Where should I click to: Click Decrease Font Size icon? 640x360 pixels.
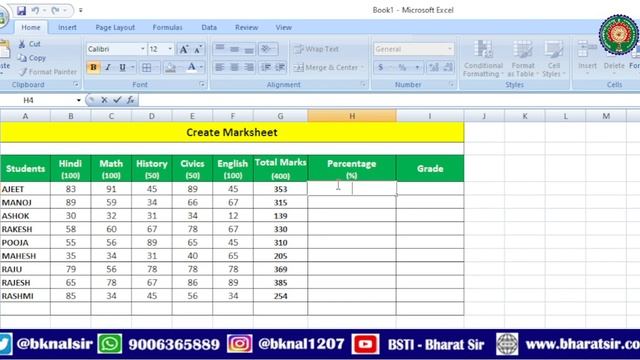(x=198, y=49)
